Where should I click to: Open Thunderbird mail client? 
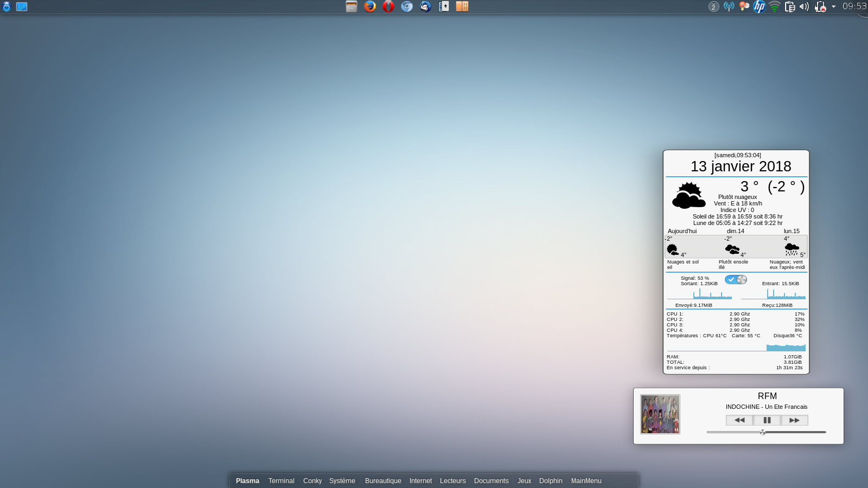425,7
